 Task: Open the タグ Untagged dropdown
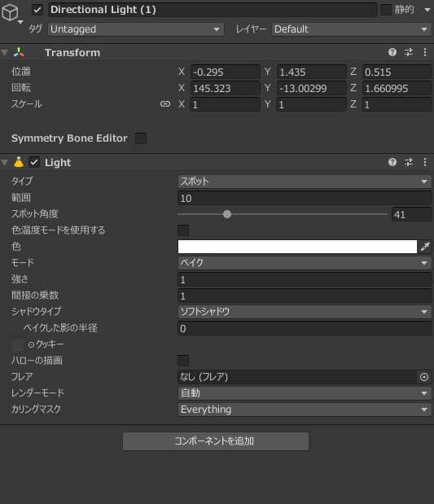(x=136, y=29)
